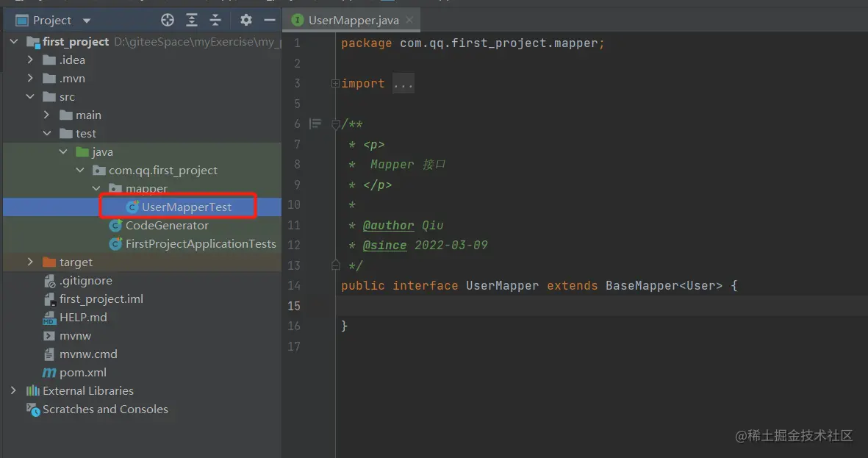The width and height of the screenshot is (868, 458).
Task: Expand the .idea folder
Action: [x=30, y=60]
